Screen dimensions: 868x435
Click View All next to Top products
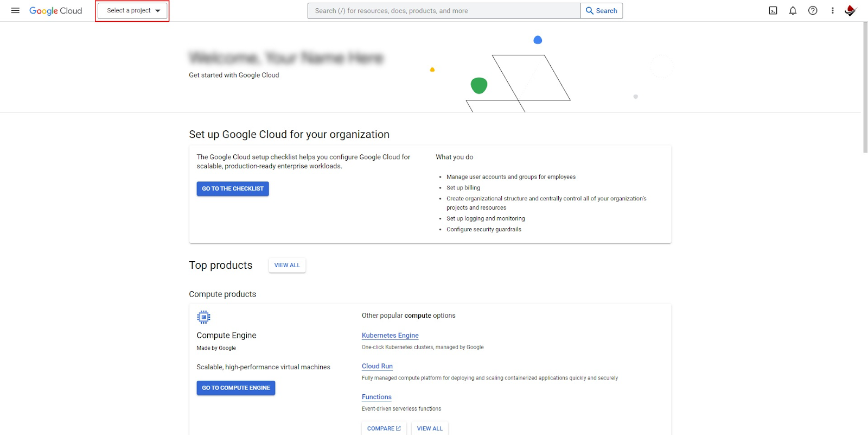(x=287, y=265)
